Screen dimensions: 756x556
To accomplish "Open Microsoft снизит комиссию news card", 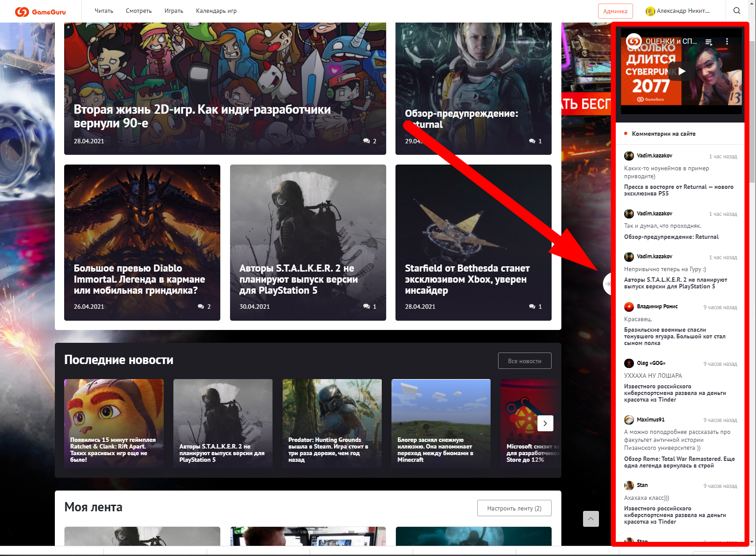I will [x=531, y=423].
